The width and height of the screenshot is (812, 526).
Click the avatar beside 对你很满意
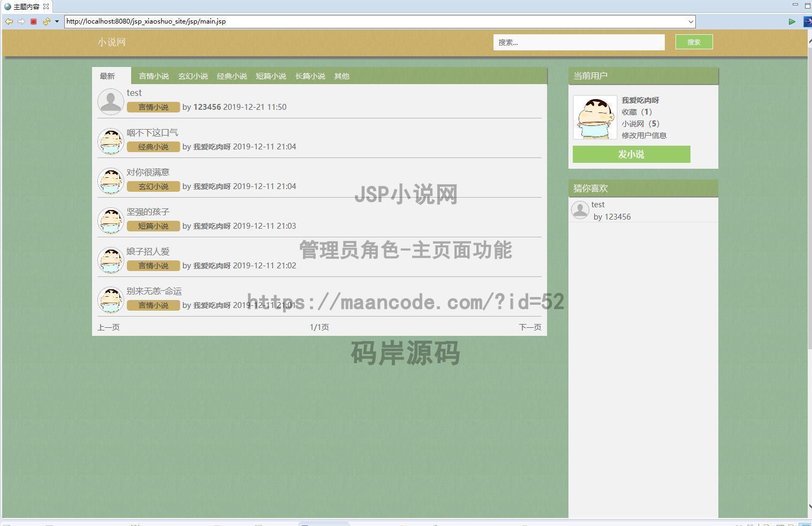[111, 181]
